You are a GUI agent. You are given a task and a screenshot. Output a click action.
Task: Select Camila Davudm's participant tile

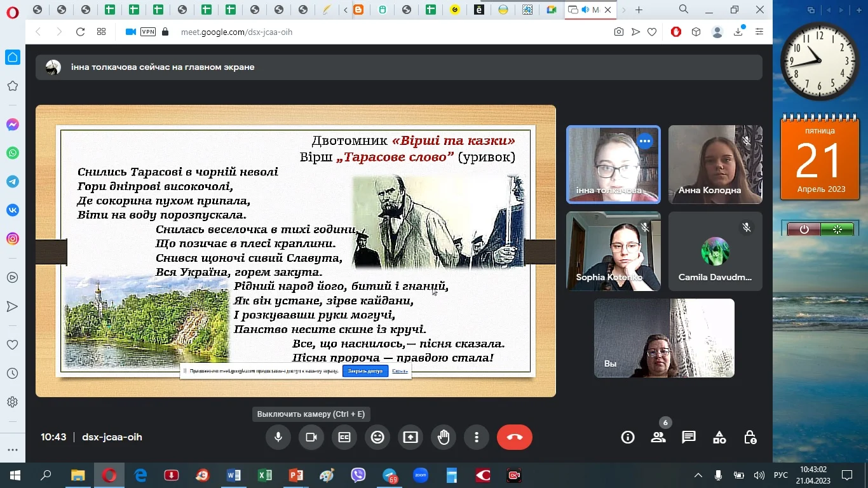(x=715, y=251)
